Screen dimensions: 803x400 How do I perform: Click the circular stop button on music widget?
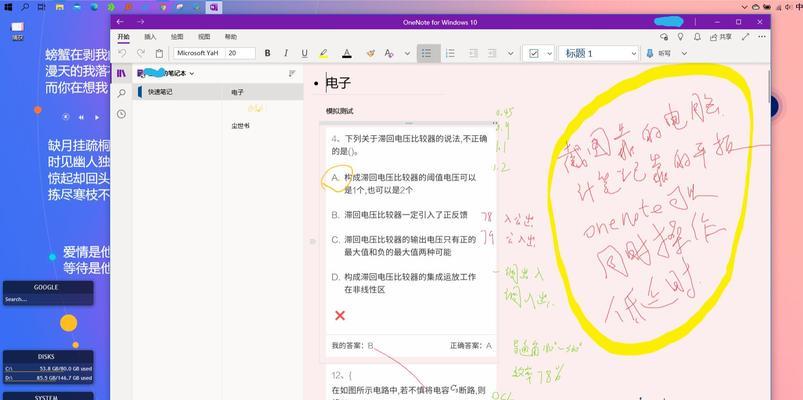pyautogui.click(x=66, y=117)
